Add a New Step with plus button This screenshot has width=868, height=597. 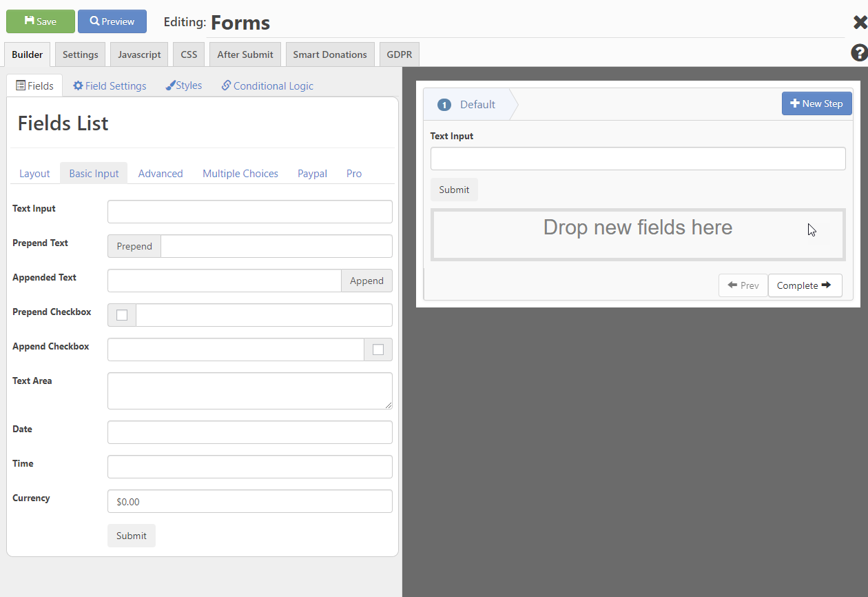point(817,103)
